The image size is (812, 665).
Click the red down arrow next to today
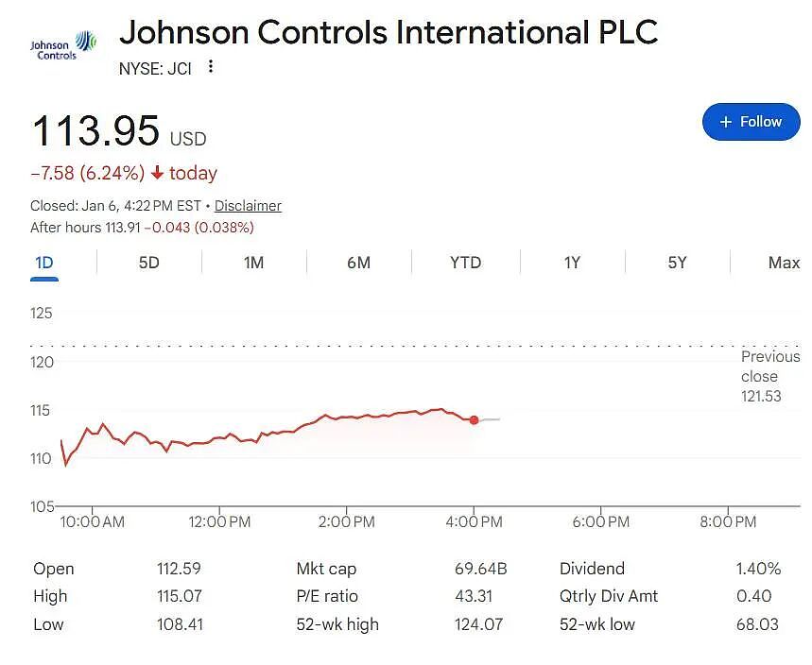pyautogui.click(x=157, y=173)
